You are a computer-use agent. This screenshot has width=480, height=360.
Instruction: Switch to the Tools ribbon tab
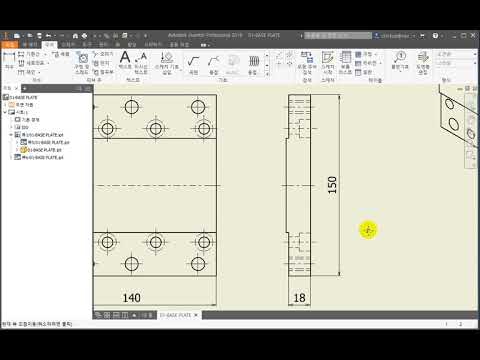(87, 44)
